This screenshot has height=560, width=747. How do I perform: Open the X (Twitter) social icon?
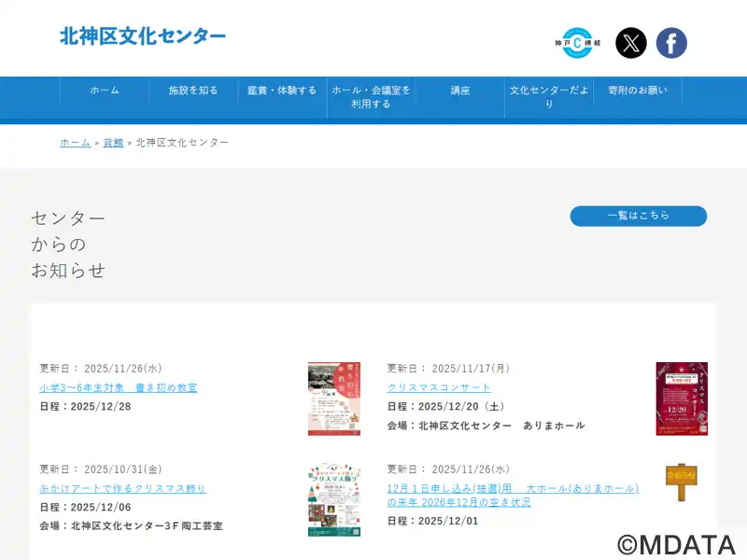631,43
